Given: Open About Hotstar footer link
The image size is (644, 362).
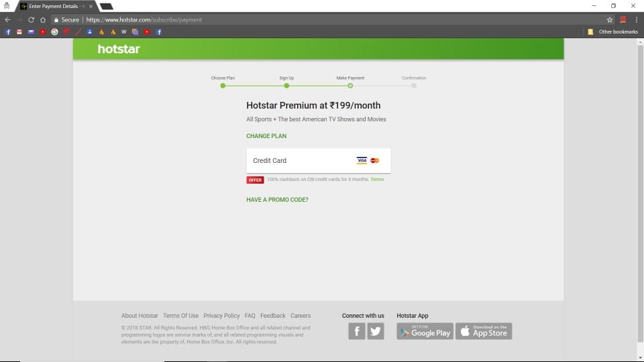Looking at the screenshot, I should click(x=140, y=316).
